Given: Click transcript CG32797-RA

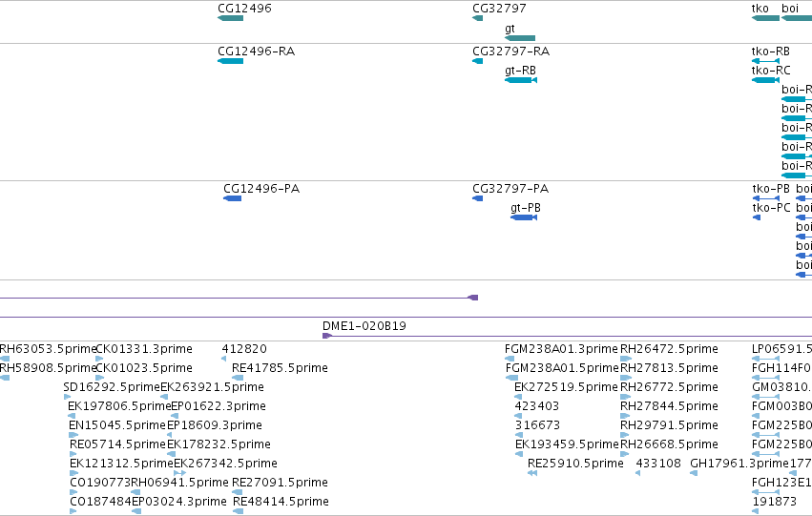Looking at the screenshot, I should coord(511,52).
